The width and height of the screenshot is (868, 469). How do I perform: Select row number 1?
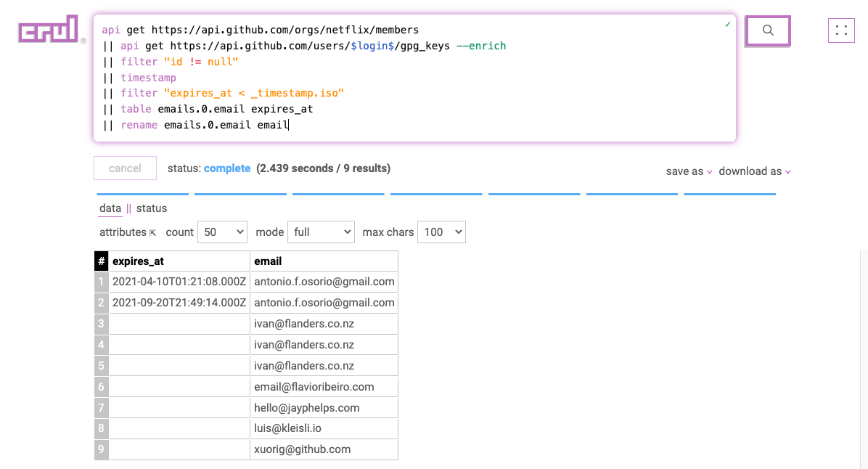pos(102,282)
